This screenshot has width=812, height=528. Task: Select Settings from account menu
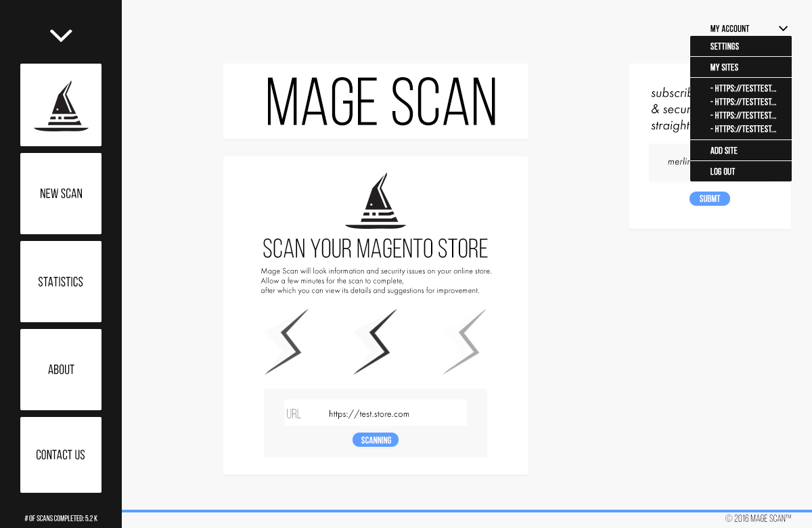coord(741,47)
